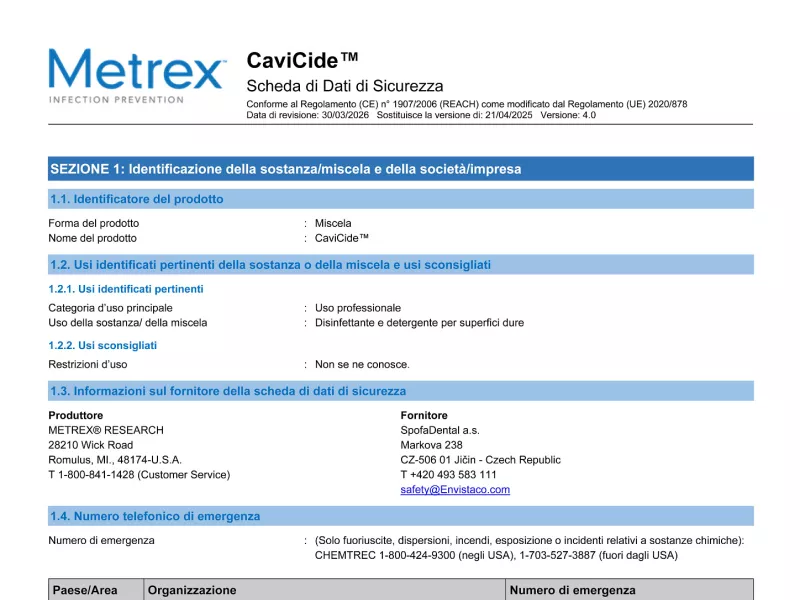800x600 pixels.
Task: Click 'CZ-506 01 Jičín - Czech Republic' line
Action: [480, 460]
